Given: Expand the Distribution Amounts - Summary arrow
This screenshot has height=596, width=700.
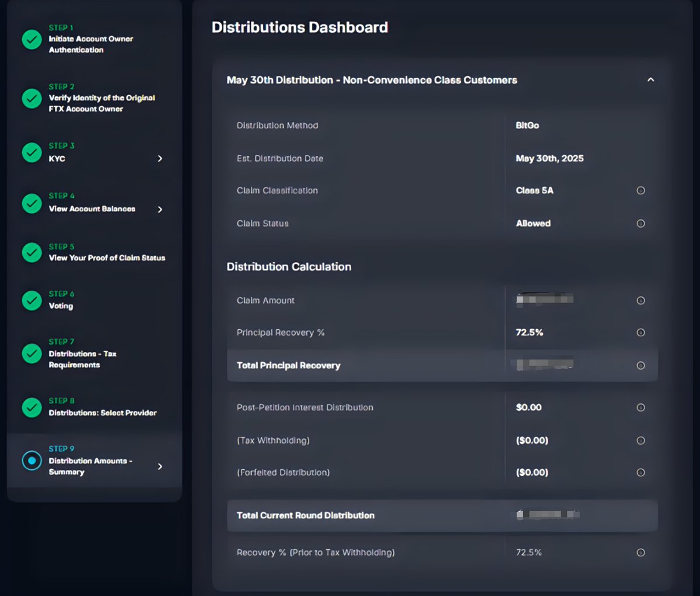Looking at the screenshot, I should click(160, 466).
